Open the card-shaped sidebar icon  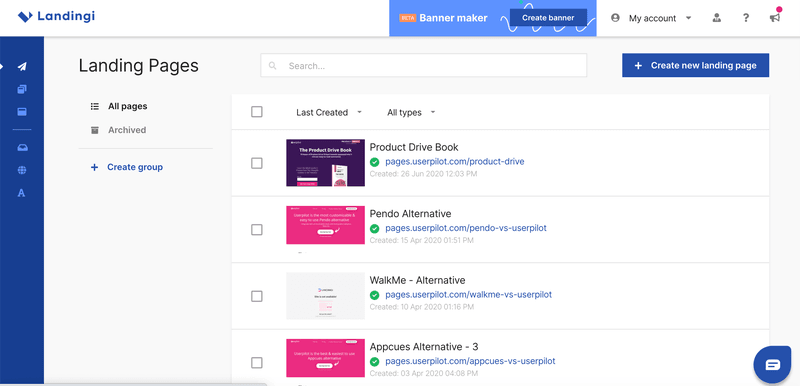pyautogui.click(x=22, y=112)
